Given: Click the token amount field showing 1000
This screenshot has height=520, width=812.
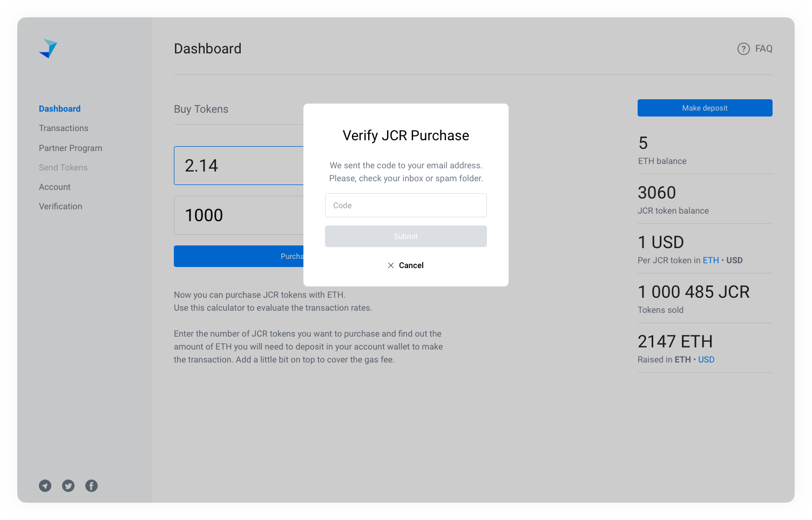Looking at the screenshot, I should (x=239, y=215).
